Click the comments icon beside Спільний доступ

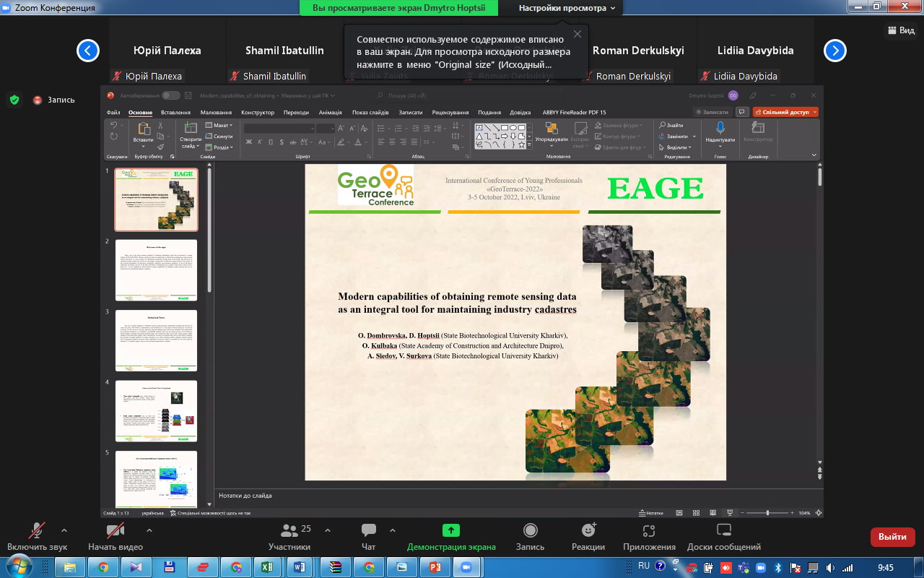pyautogui.click(x=741, y=112)
